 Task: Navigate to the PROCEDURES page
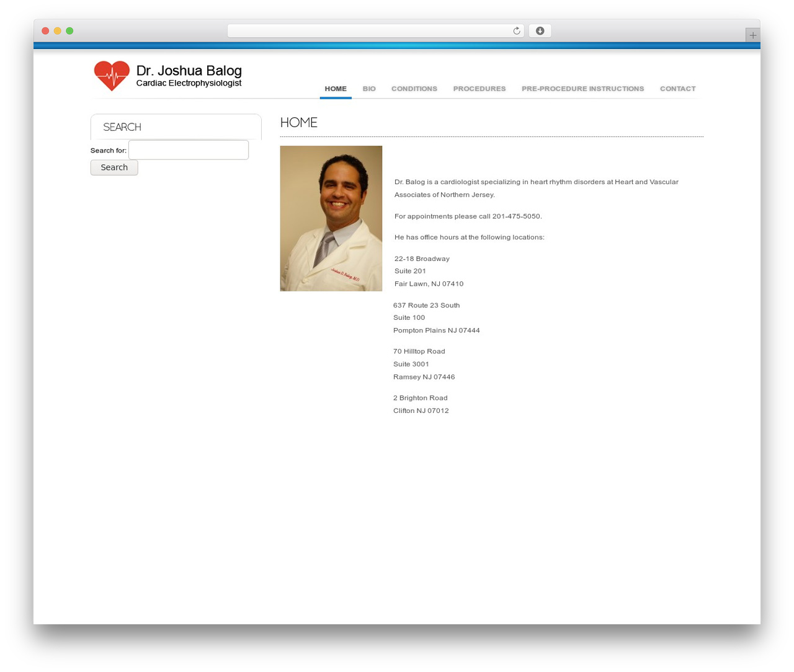click(x=480, y=89)
